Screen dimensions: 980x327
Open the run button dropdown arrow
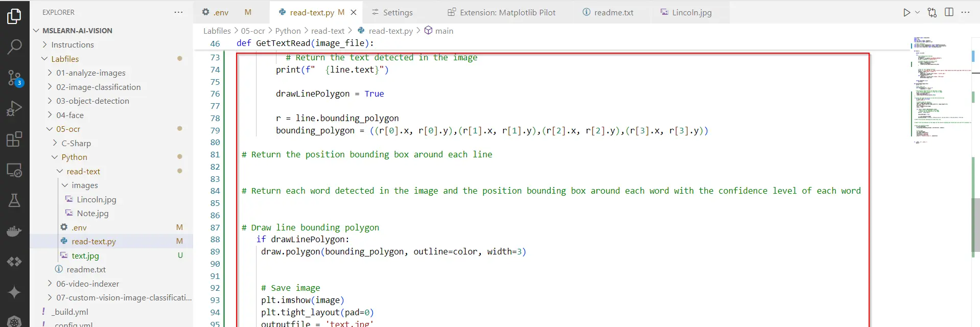click(917, 12)
